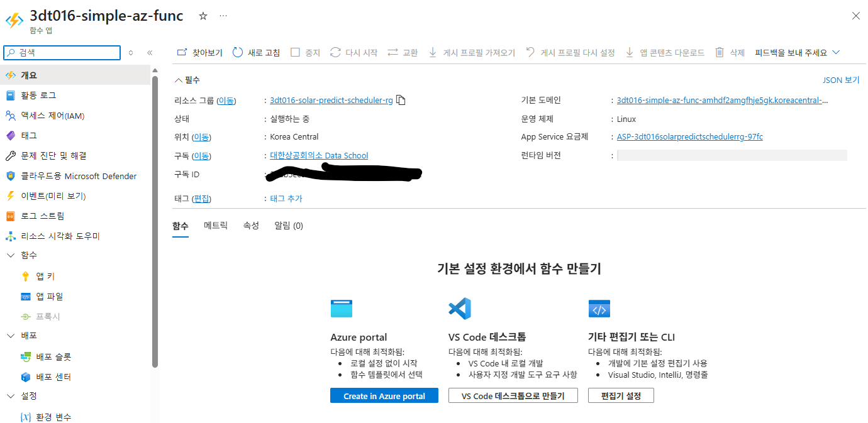Switch to 알림 (0) tab
This screenshot has width=868, height=423.
coord(289,226)
